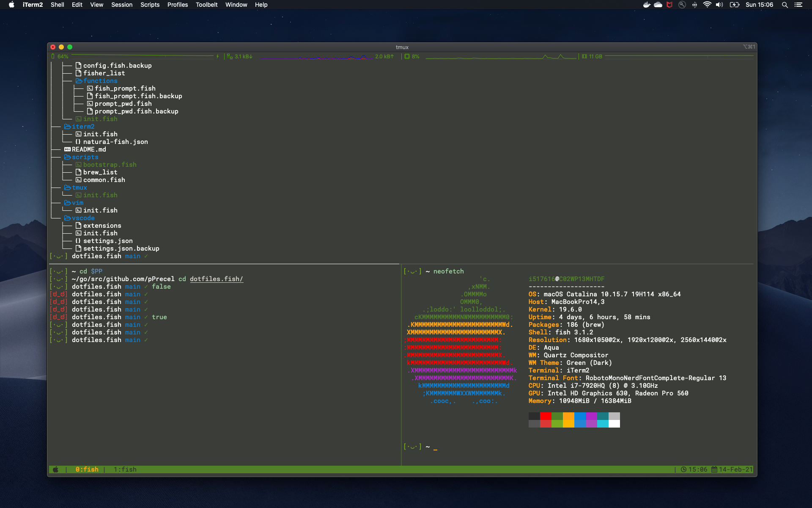812x508 pixels.
Task: Click the red neofetch color block
Action: (546, 416)
